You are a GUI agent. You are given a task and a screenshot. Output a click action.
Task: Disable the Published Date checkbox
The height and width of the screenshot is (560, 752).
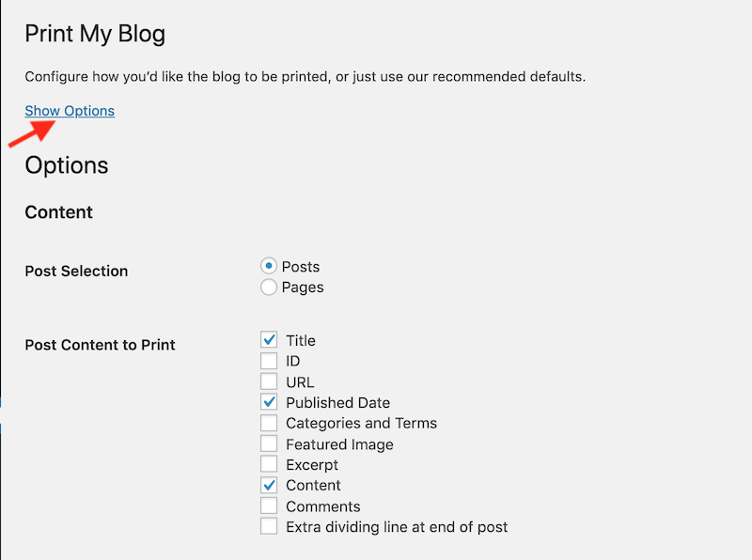269,402
